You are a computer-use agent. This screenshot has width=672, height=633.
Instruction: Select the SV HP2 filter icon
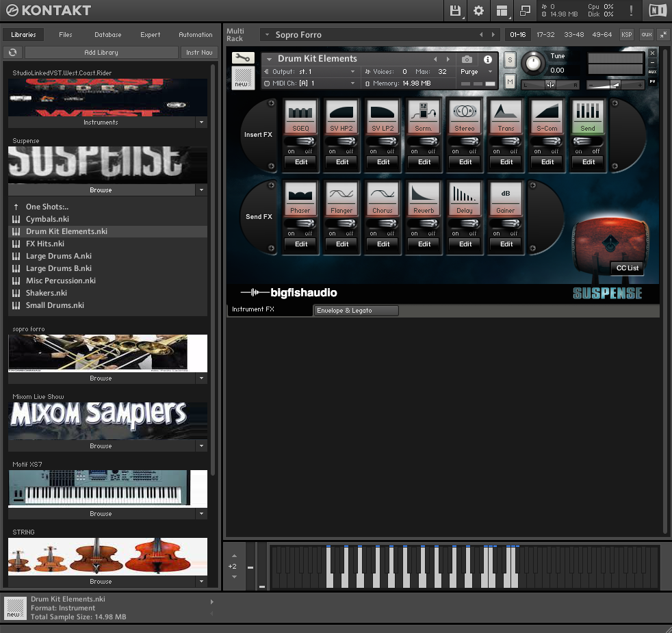click(341, 116)
